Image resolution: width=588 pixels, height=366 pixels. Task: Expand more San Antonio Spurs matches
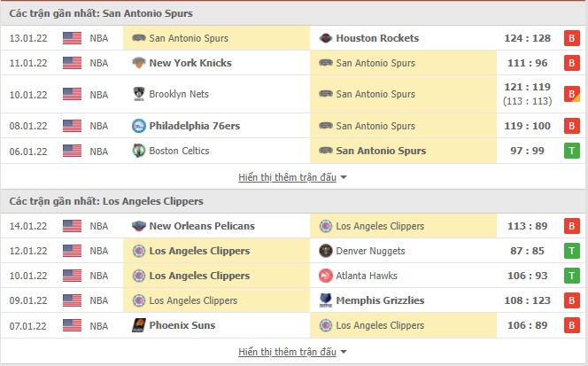pyautogui.click(x=292, y=177)
